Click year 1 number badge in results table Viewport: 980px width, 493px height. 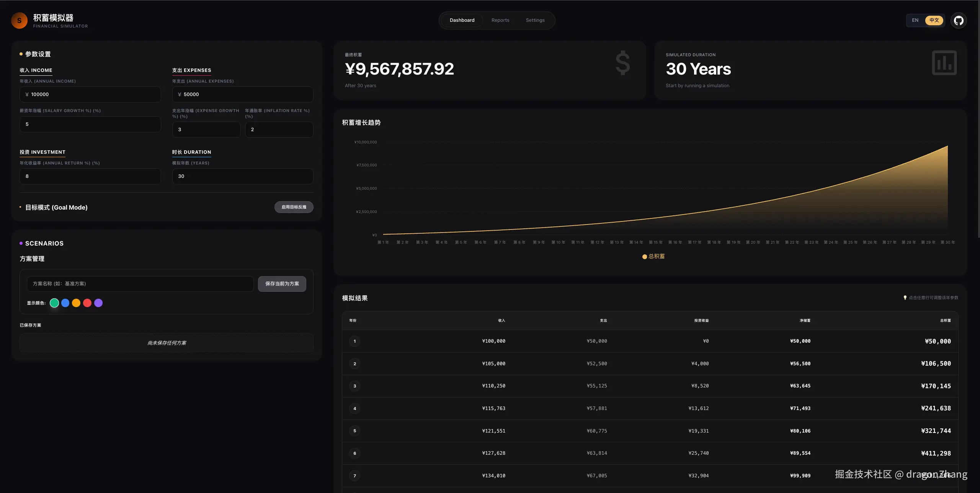click(x=354, y=341)
